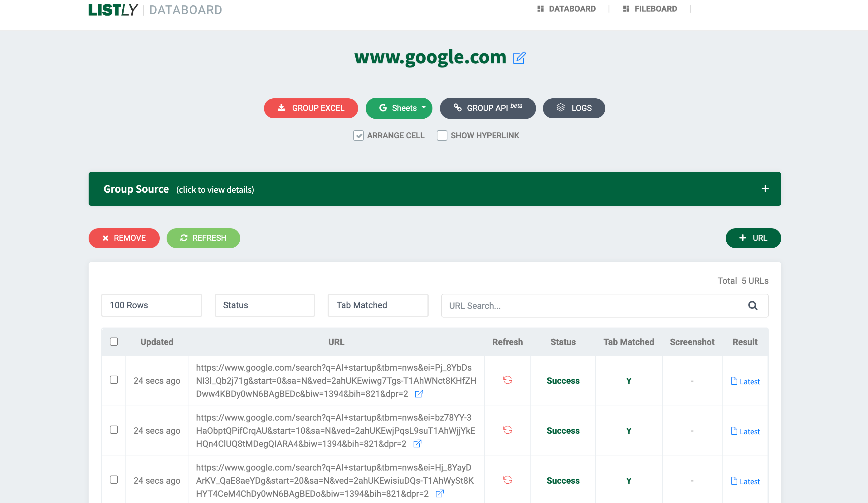
Task: Check the select-all checkbox in table header
Action: point(114,342)
